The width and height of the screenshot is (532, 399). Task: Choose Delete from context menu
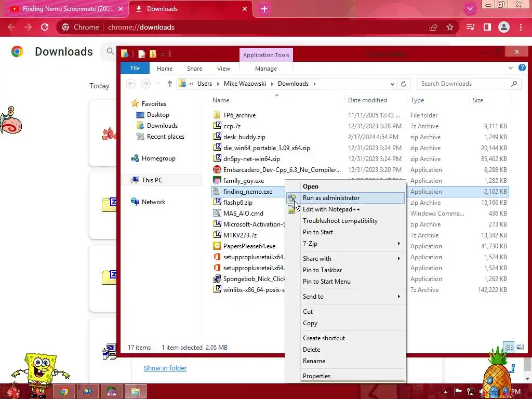click(x=345, y=350)
